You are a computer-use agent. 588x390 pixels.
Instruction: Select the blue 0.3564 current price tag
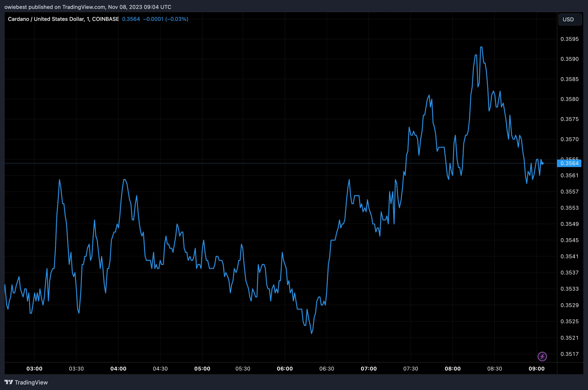[569, 163]
